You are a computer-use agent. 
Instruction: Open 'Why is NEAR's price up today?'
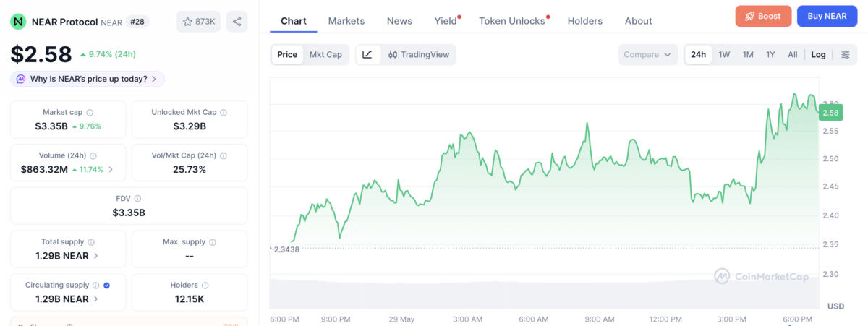tap(88, 79)
